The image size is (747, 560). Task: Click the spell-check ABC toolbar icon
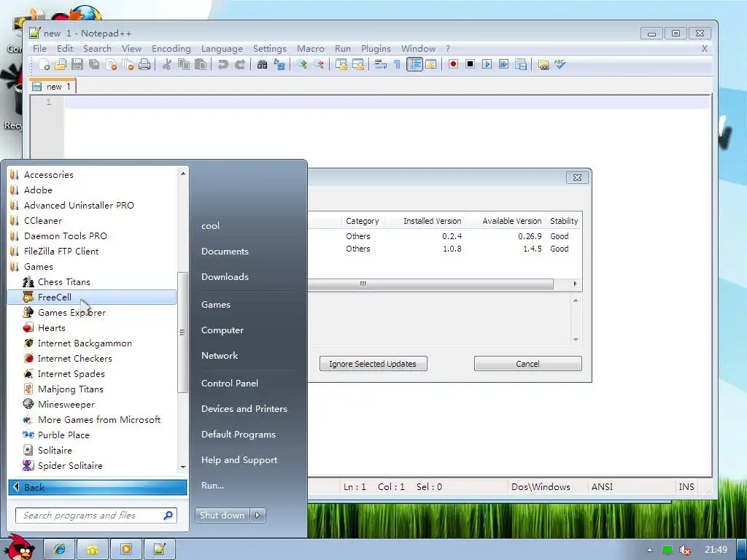tap(560, 64)
